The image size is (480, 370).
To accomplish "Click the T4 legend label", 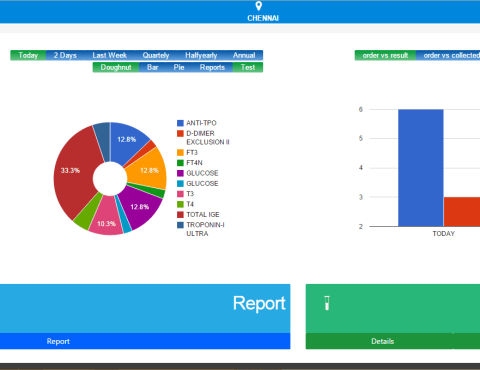I will point(190,204).
